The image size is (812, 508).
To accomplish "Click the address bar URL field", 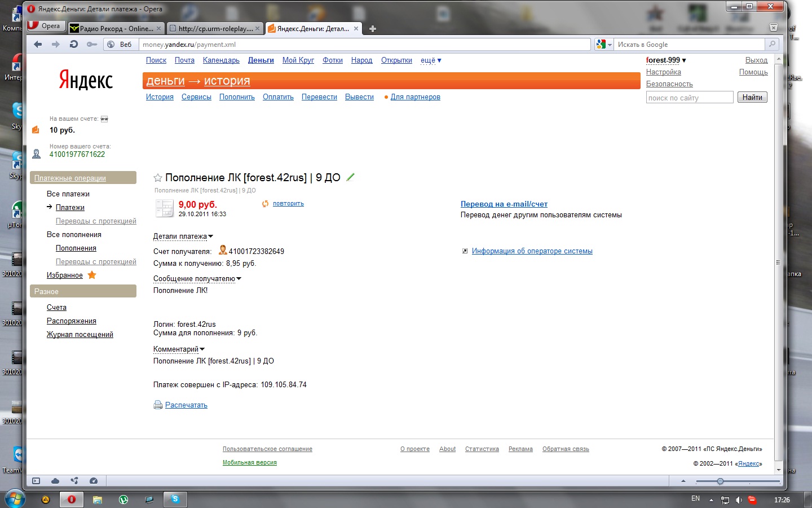I will tap(365, 45).
